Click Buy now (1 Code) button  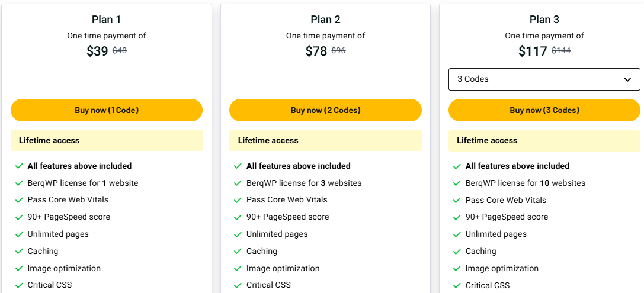pos(107,110)
